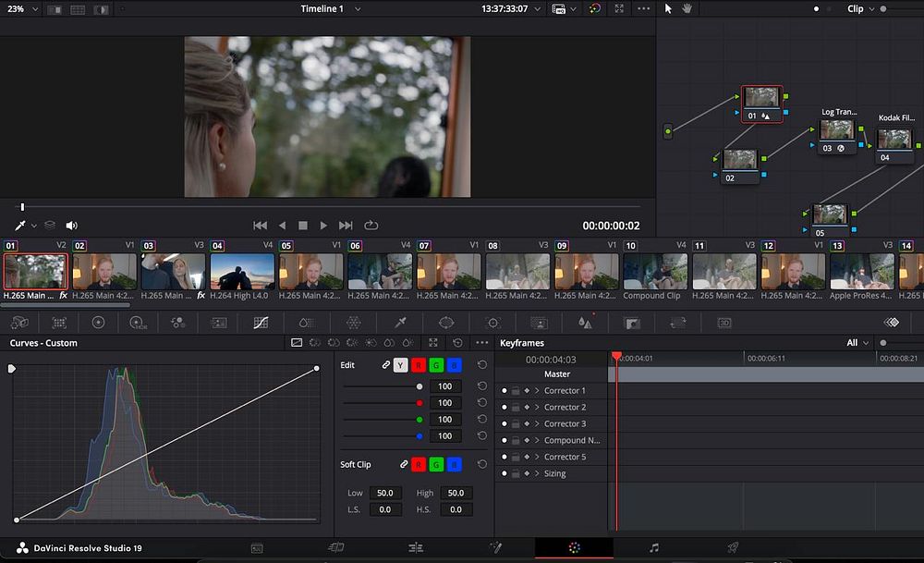Open the Primaries color wheels palette
The image size is (924, 563).
coord(98,323)
